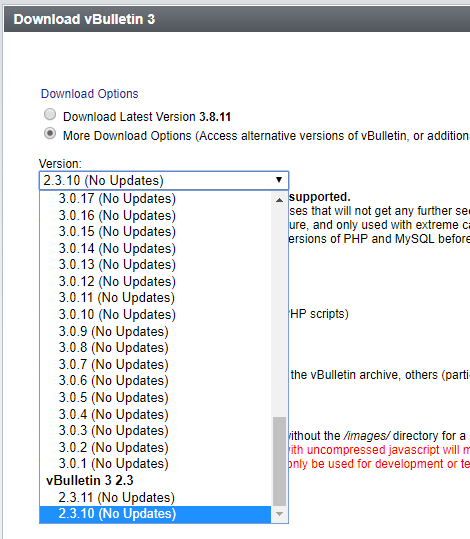470x539 pixels.
Task: Pick 3.0.8 (No Updates) from list
Action: pos(155,348)
